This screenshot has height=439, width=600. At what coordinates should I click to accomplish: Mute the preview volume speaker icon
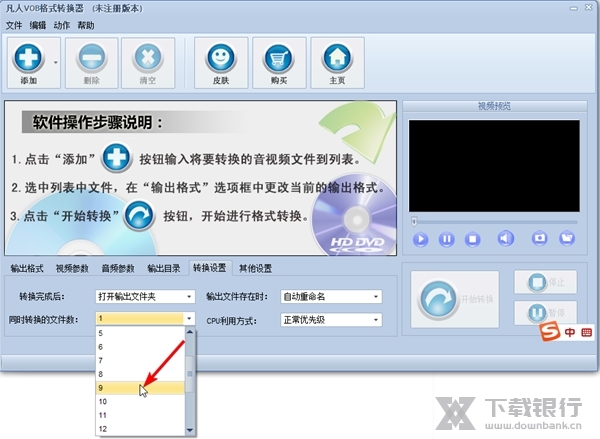pos(505,238)
